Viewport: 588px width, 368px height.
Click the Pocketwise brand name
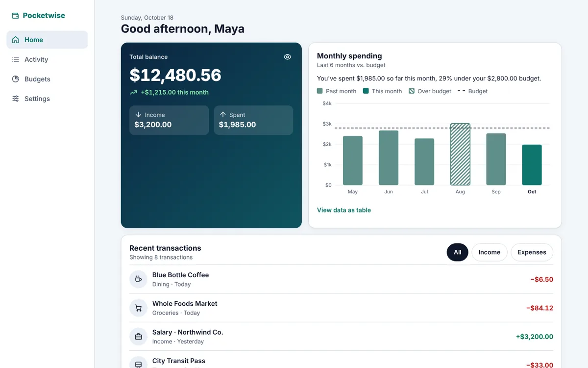[x=44, y=15]
